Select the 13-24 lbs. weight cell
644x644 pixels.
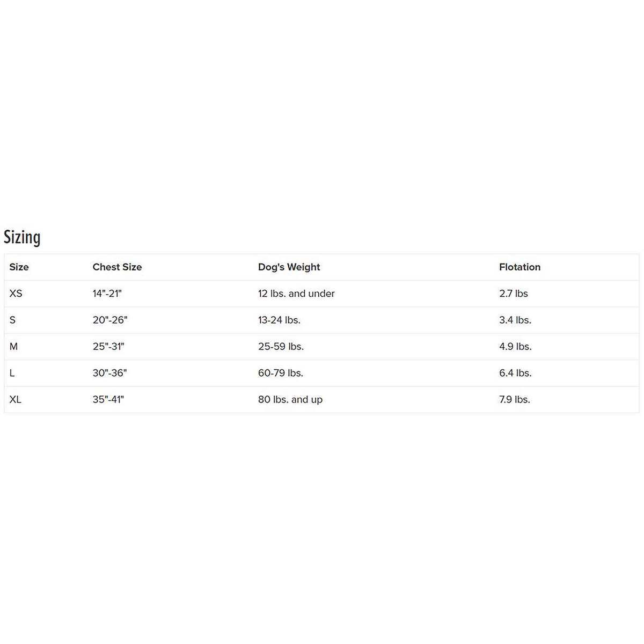pos(279,320)
